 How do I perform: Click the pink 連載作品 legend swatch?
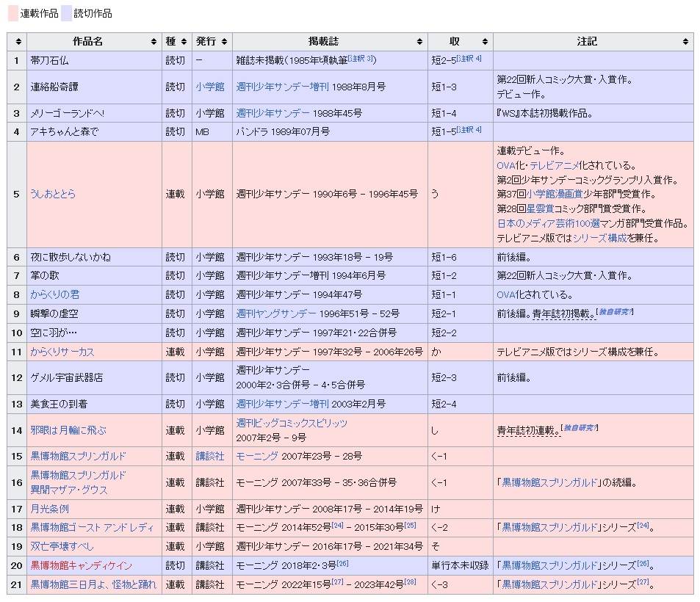click(x=12, y=13)
